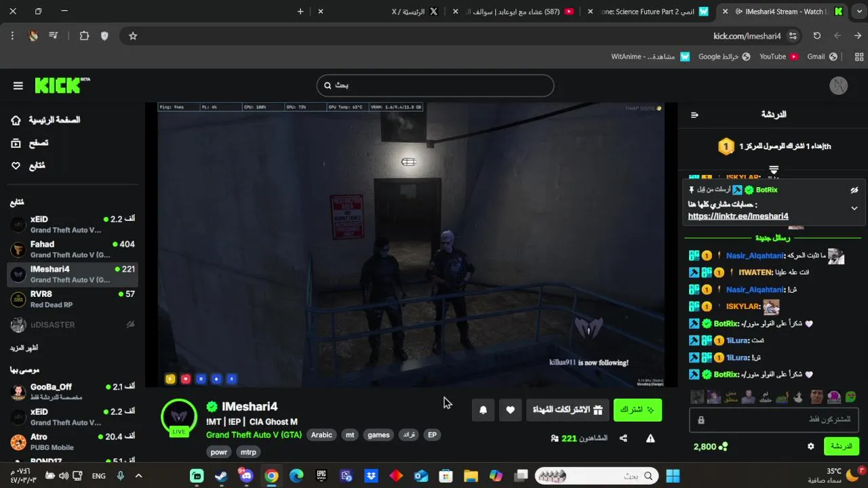Click the mtrp tag
The width and height of the screenshot is (868, 488).
pyautogui.click(x=248, y=452)
